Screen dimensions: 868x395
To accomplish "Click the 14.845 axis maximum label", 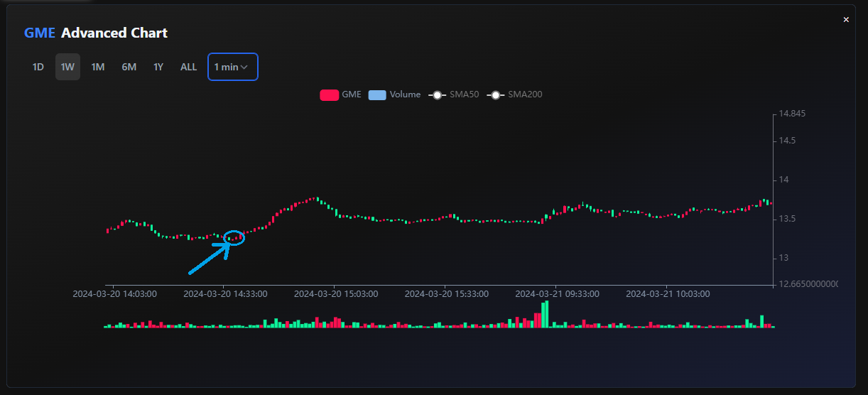I will point(792,114).
